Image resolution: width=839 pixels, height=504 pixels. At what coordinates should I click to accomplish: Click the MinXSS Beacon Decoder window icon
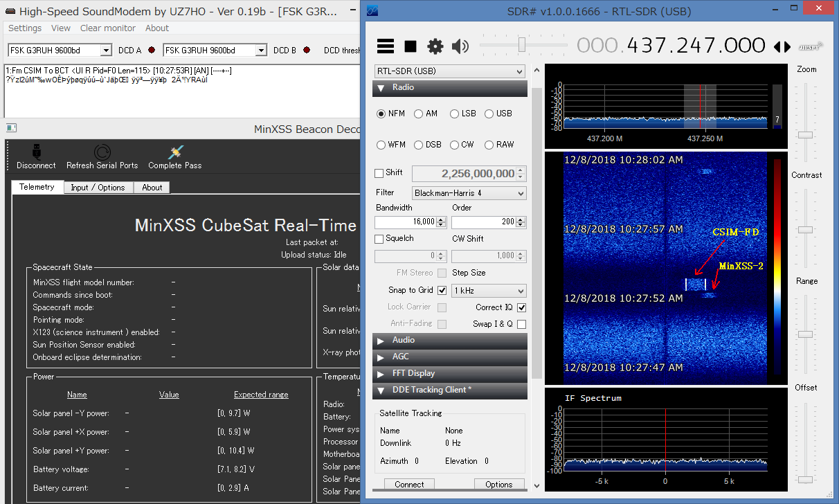click(11, 128)
